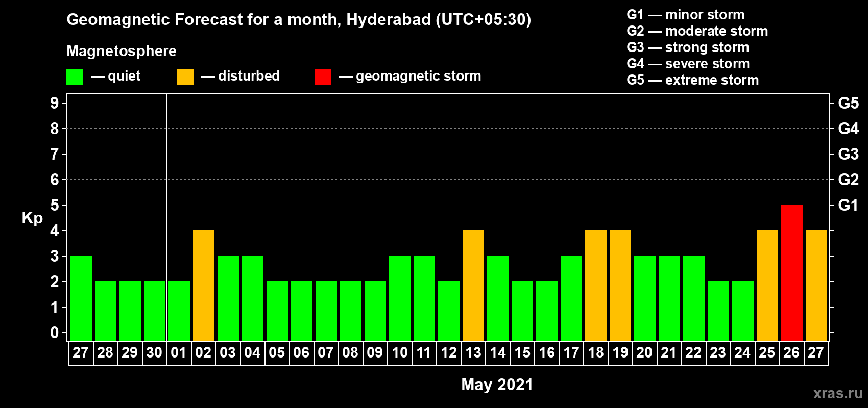Screen dimensions: 868x408
Task: Click the chart title mentioning Hyderabad
Action: (299, 20)
